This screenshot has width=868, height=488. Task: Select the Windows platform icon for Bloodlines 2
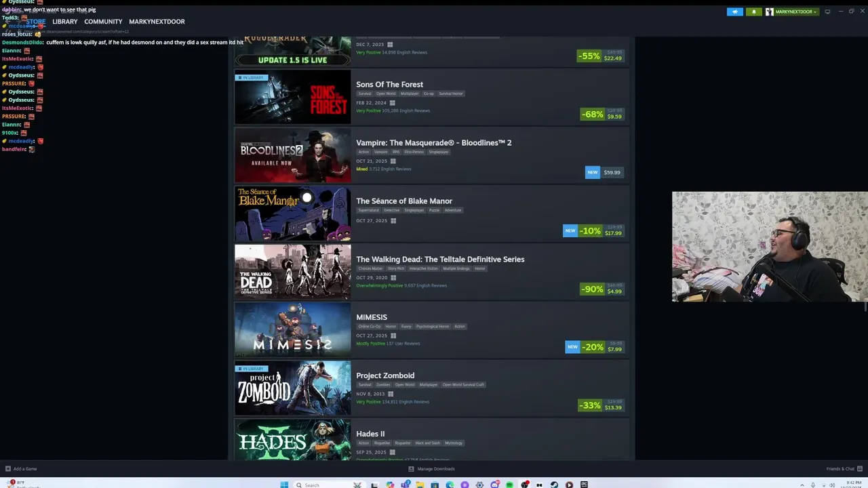tap(393, 161)
